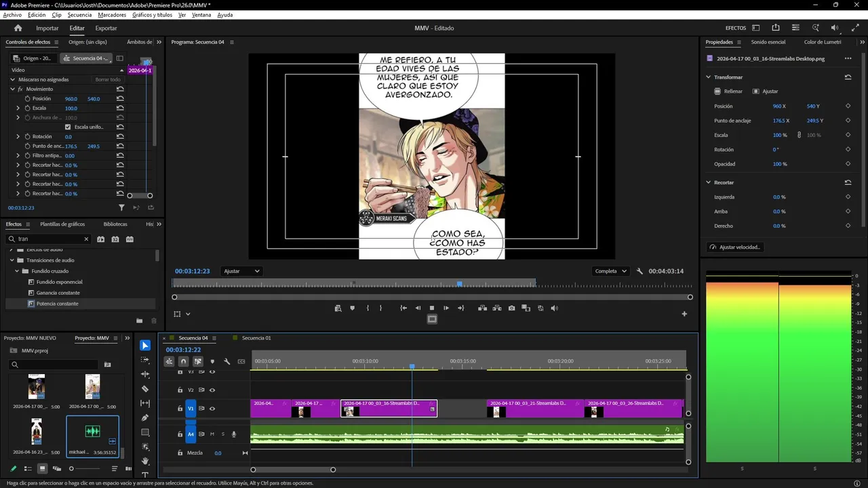Click the Ajustar button in Transformar
The width and height of the screenshot is (868, 488).
click(x=766, y=91)
